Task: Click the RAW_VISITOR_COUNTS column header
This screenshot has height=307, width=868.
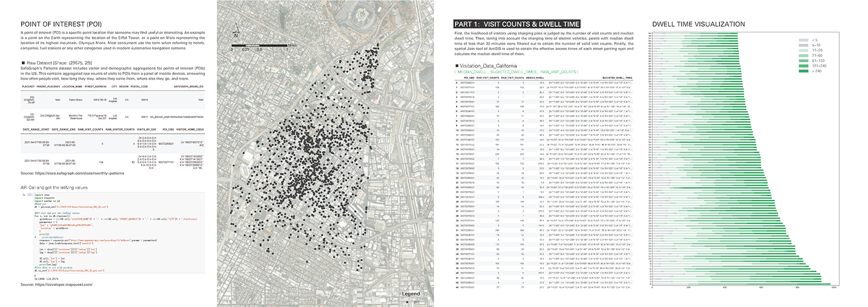Action: point(120,129)
